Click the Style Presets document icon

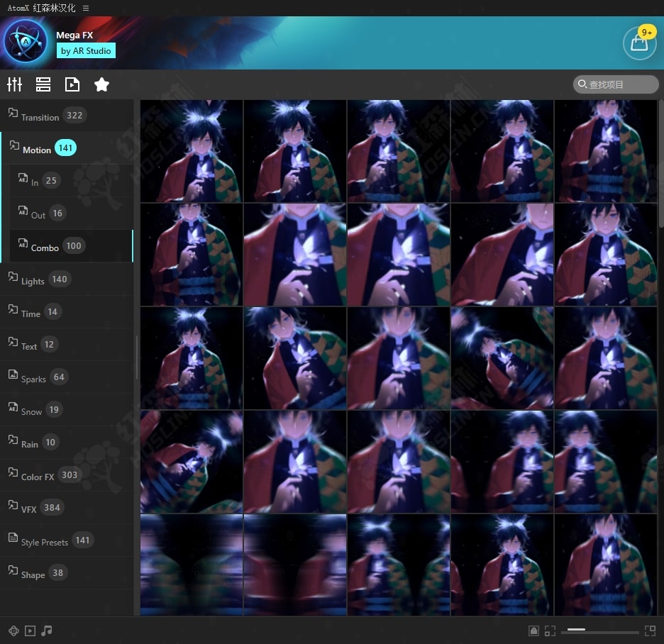coord(13,537)
